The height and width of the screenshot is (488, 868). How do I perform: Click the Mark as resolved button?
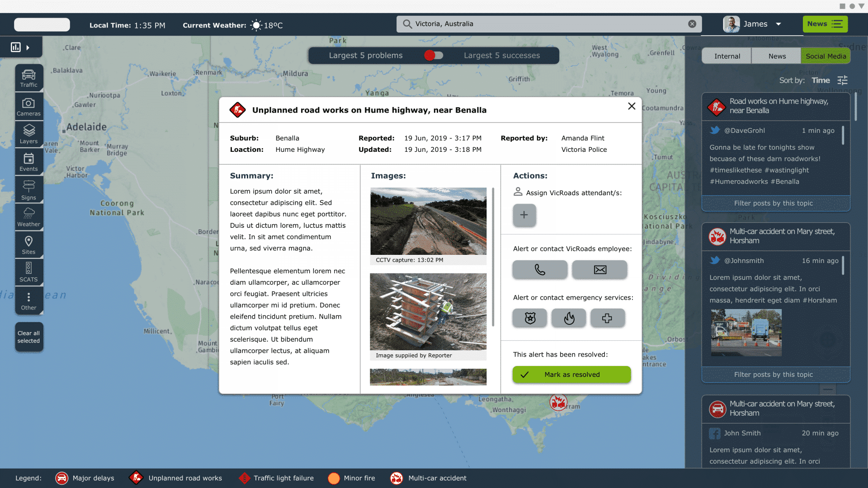tap(571, 374)
